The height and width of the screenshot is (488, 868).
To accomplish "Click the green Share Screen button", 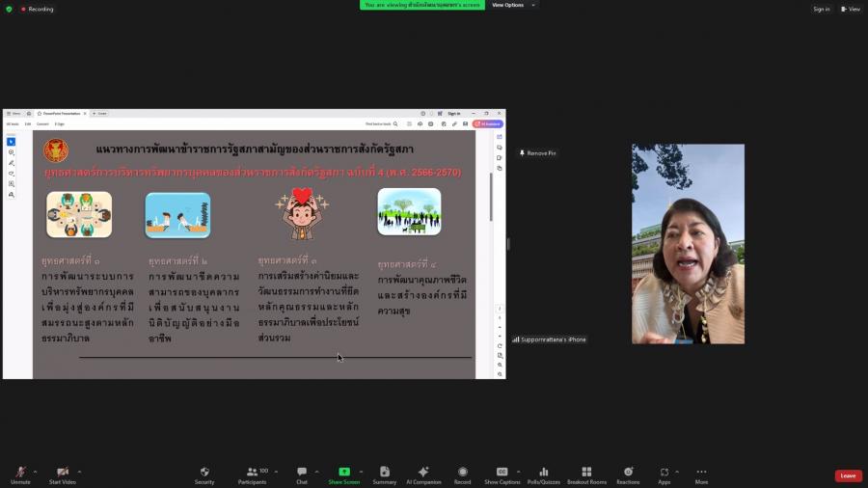I will [x=344, y=474].
